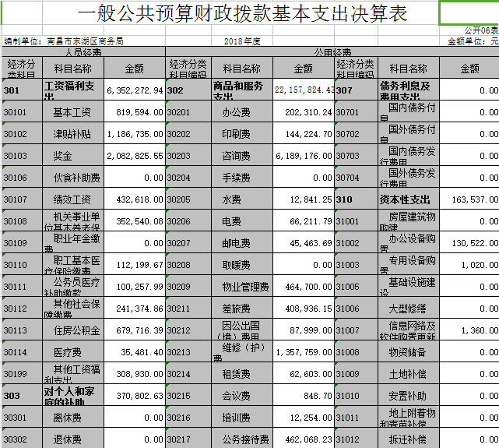The height and width of the screenshot is (448, 499).
Task: Click the 基本工资 cell
Action: 72,112
